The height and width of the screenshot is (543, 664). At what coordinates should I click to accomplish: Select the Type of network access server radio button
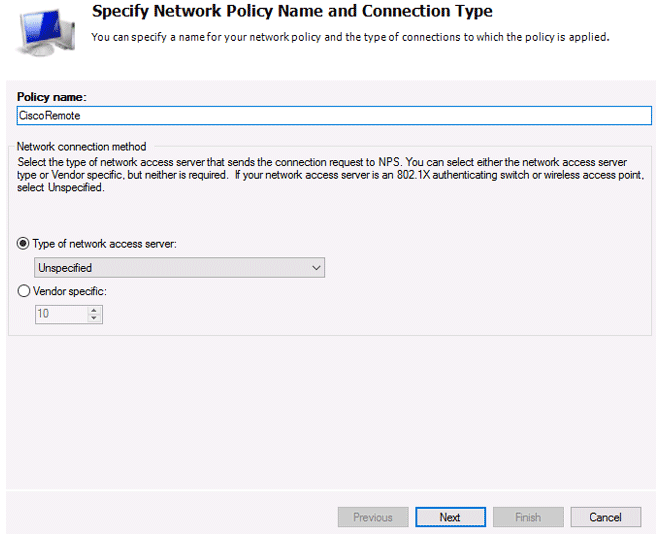coord(23,244)
